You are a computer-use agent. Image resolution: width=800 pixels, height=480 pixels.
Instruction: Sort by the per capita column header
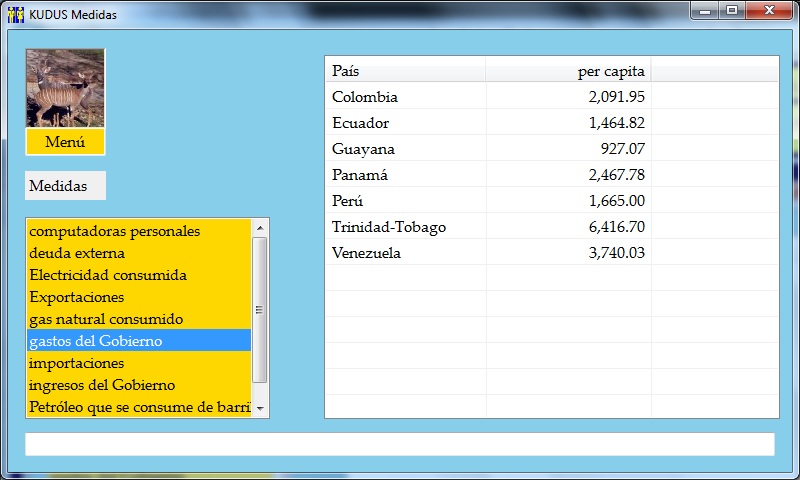click(568, 71)
